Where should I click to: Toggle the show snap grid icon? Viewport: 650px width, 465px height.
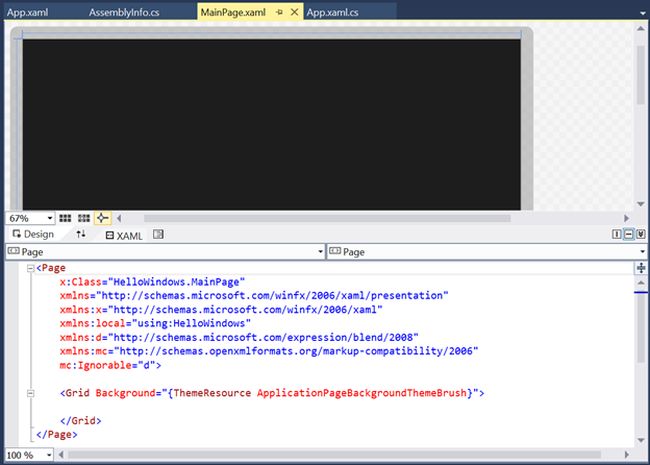tap(65, 218)
